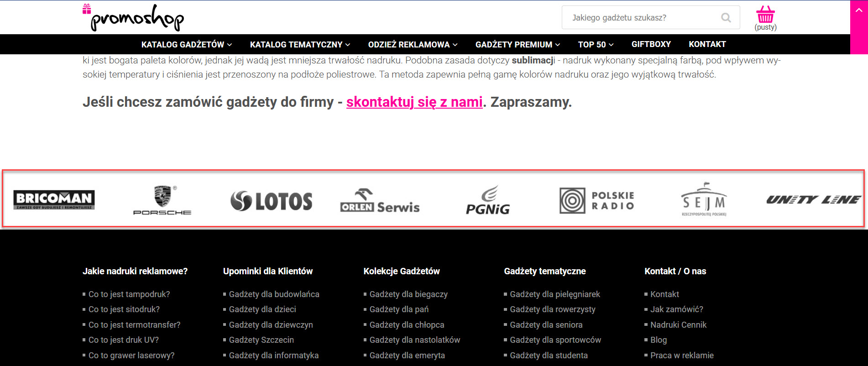868x366 pixels.
Task: Click the Orlen Serwis logo
Action: point(380,201)
